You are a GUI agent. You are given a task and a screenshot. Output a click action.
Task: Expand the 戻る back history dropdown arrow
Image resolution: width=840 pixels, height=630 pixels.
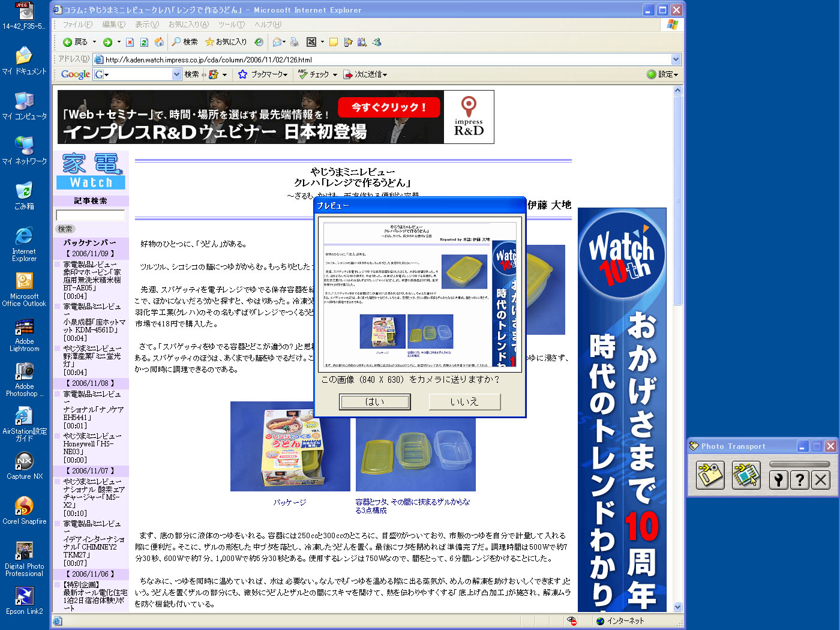(94, 42)
